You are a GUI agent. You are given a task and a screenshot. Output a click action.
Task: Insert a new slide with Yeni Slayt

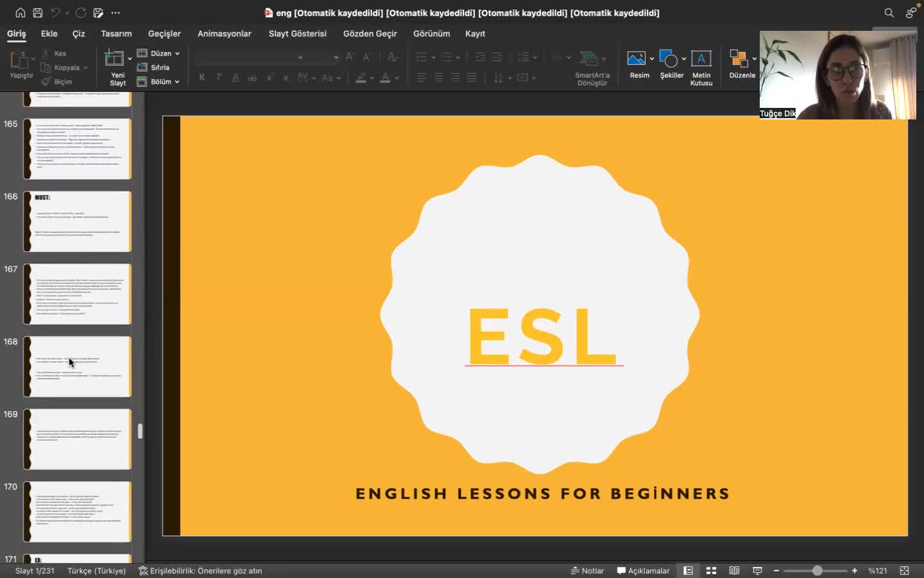[117, 67]
